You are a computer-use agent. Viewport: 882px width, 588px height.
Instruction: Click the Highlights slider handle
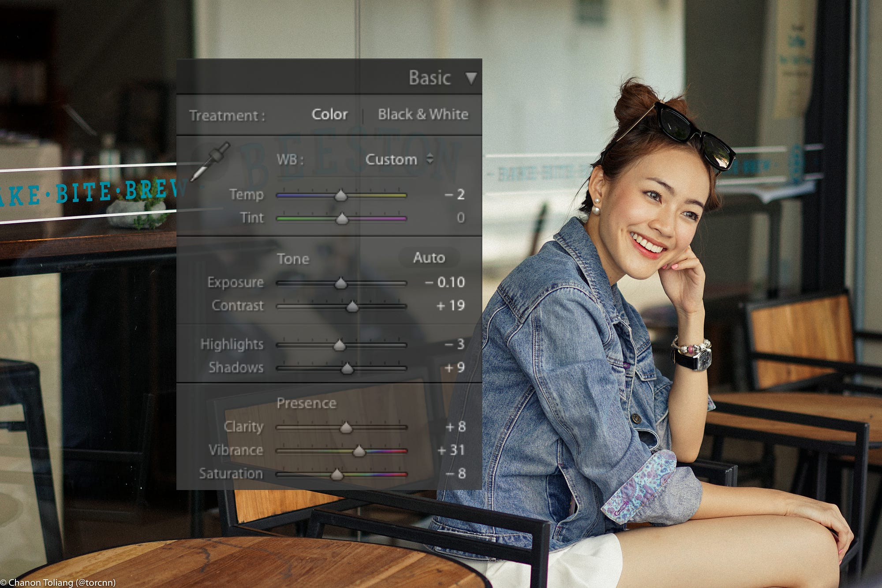pos(339,345)
